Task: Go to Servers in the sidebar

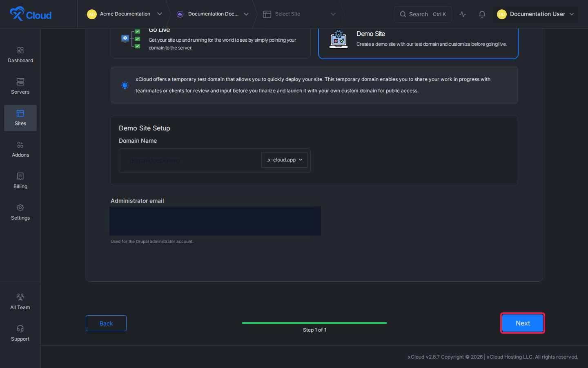Action: (x=20, y=86)
